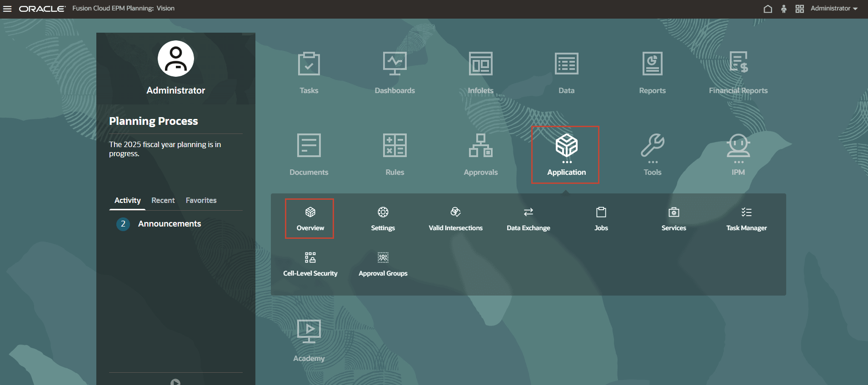Open Data Exchange
This screenshot has height=385, width=868.
click(x=529, y=219)
